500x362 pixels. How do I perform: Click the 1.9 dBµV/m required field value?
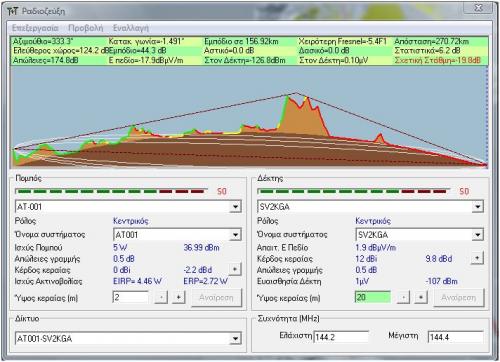pos(376,248)
